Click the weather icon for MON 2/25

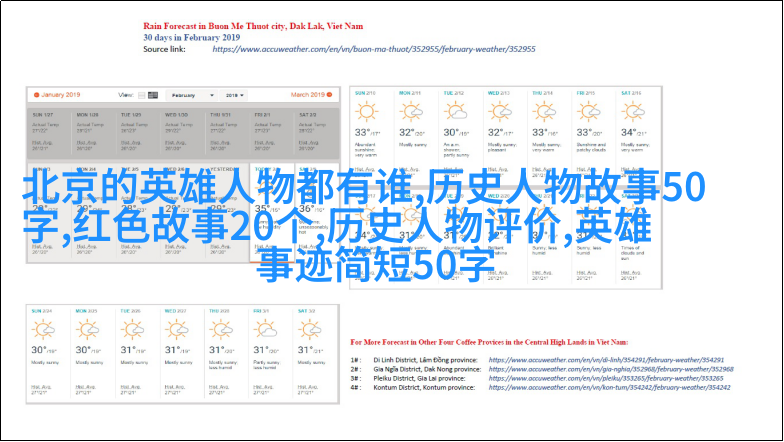(88, 330)
